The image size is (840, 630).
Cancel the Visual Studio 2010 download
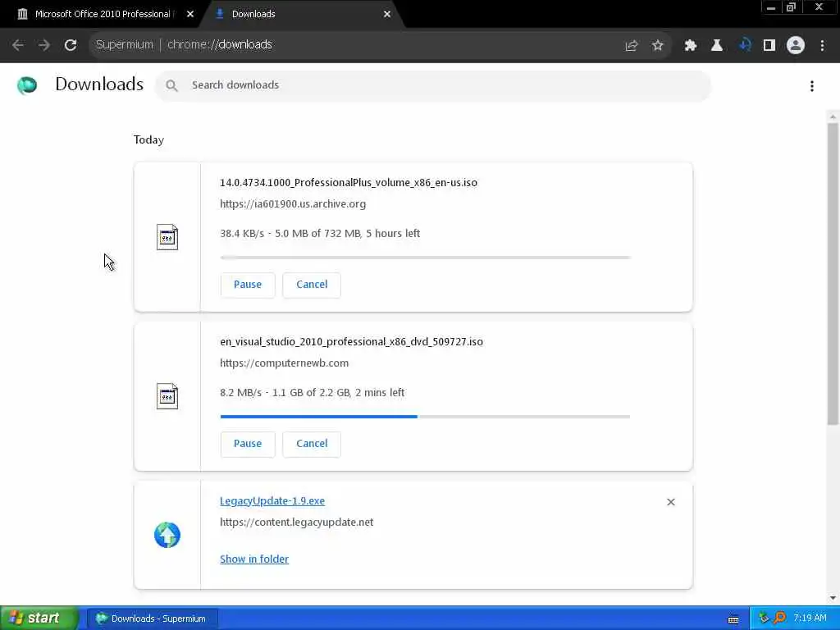coord(312,444)
